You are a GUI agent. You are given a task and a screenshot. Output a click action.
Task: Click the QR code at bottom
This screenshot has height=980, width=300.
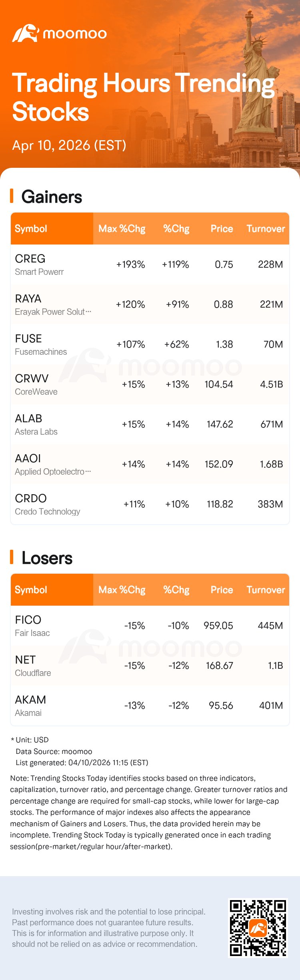click(258, 928)
